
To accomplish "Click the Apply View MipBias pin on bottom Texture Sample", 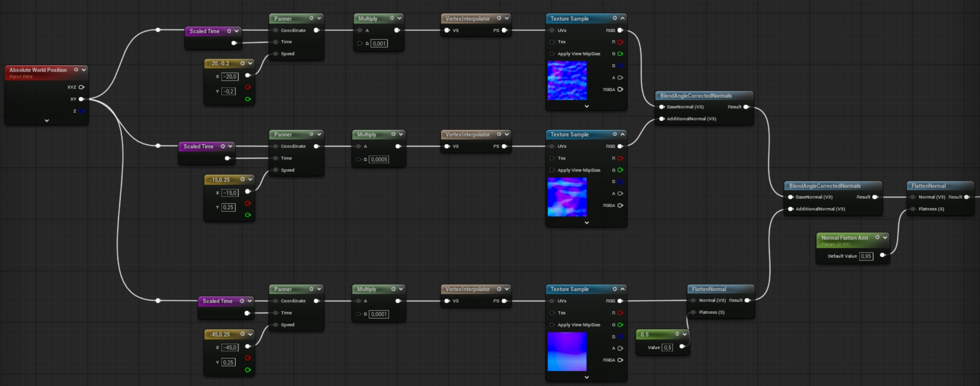I will [x=552, y=325].
